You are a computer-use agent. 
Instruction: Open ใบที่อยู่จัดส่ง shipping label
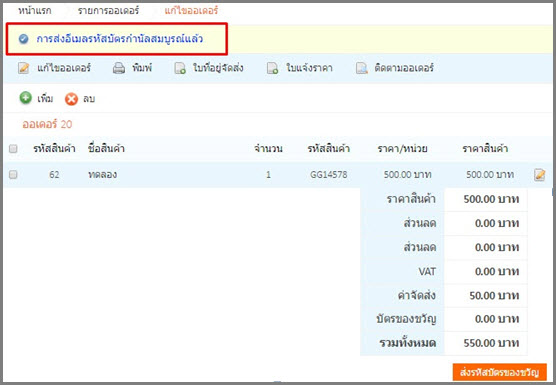pos(218,68)
